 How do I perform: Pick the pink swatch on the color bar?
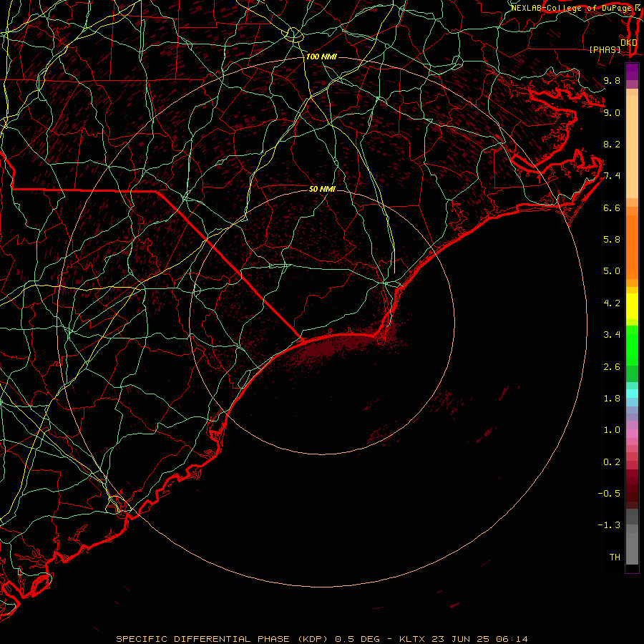[632, 434]
